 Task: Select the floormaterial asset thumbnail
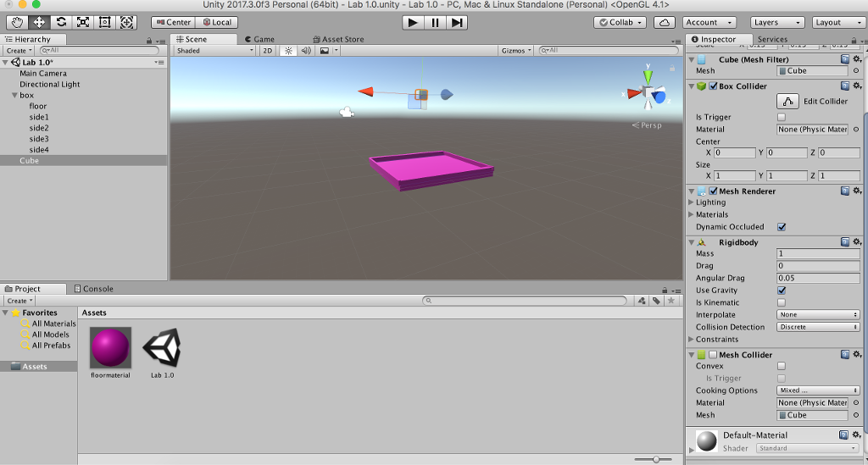[x=110, y=348]
